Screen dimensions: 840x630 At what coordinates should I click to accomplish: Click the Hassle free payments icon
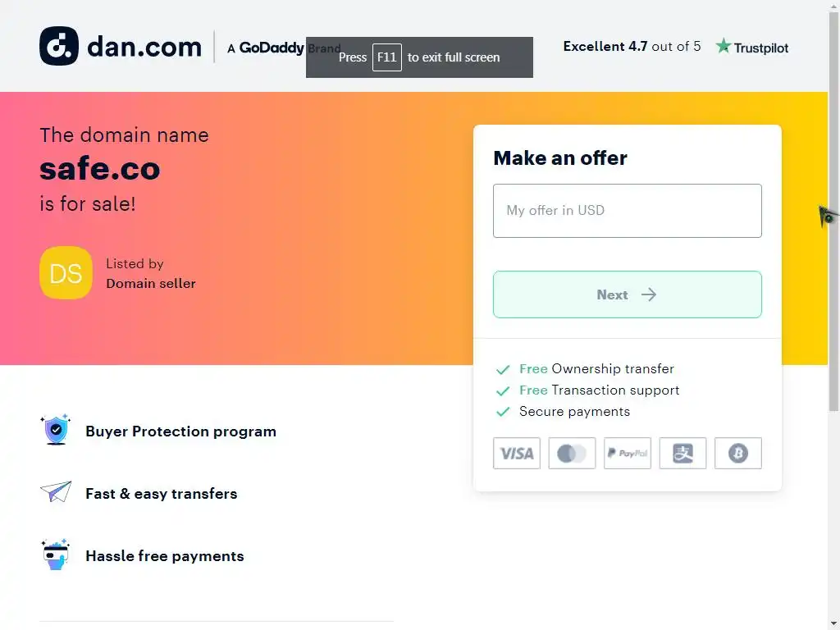point(56,555)
